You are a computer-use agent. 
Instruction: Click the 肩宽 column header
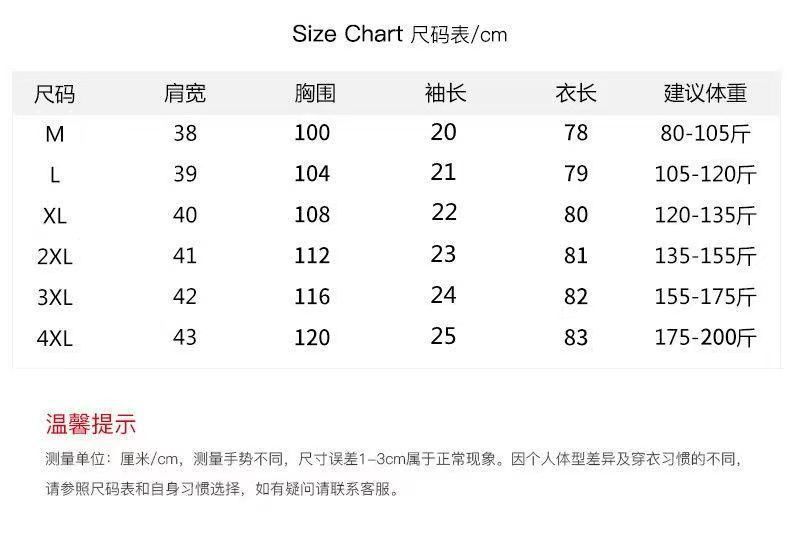tap(184, 93)
